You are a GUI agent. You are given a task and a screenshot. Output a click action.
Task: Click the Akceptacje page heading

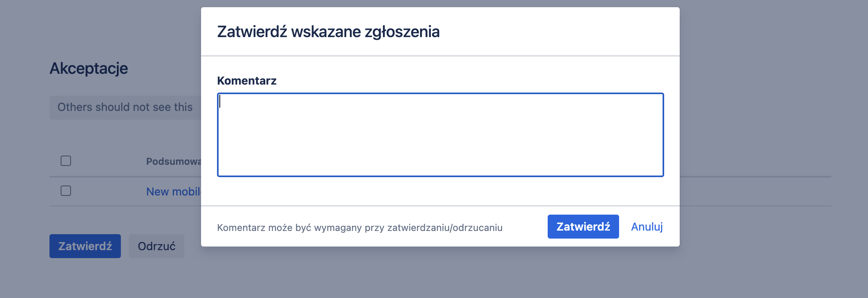click(x=89, y=68)
